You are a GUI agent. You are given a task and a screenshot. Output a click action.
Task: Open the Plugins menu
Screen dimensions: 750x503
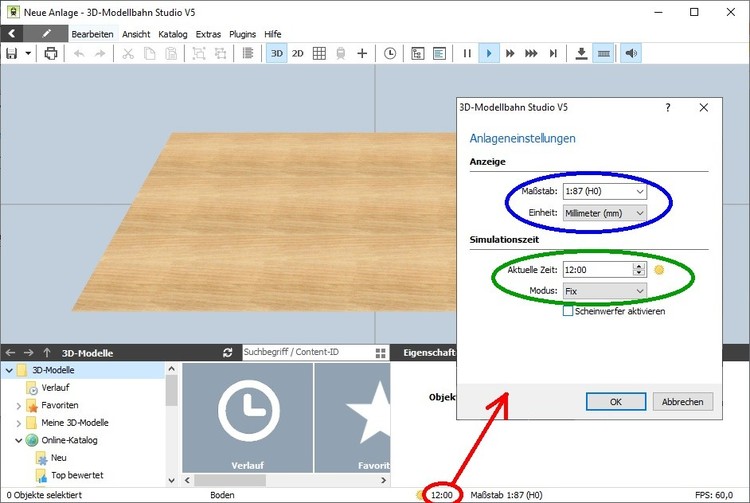pos(243,34)
